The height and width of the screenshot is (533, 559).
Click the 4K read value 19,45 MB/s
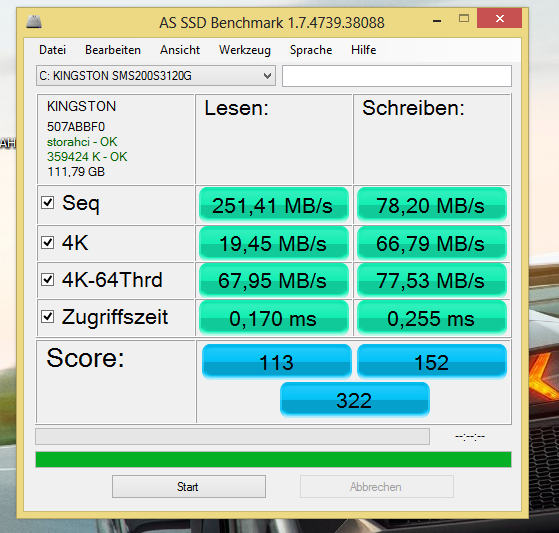coord(273,244)
